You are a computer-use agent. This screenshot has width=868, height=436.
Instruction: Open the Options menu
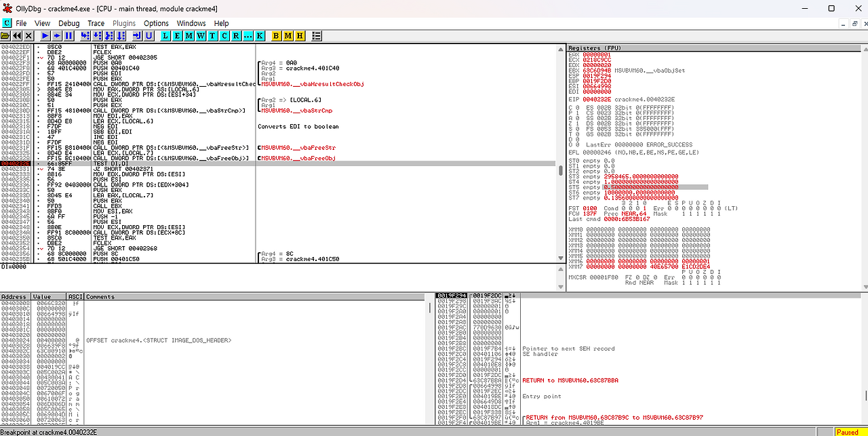click(x=156, y=23)
